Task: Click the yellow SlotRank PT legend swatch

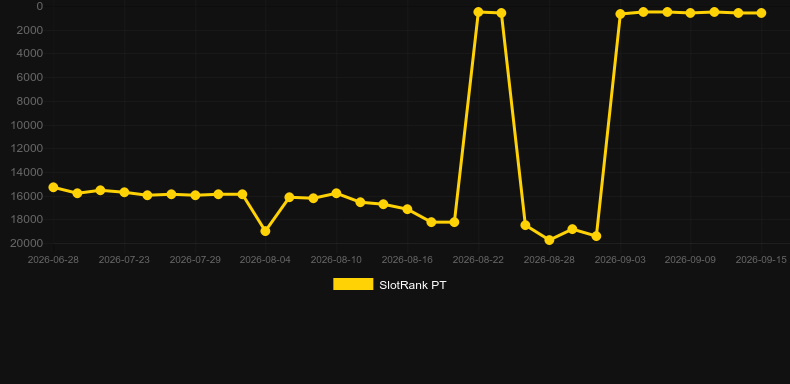Action: 353,284
